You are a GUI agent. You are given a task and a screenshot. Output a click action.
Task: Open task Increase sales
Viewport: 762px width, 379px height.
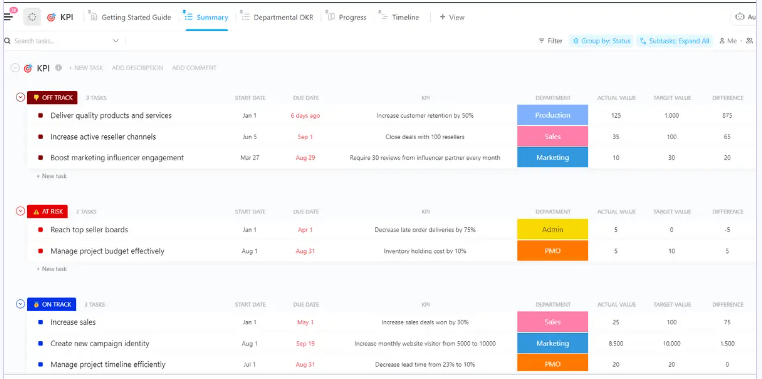(73, 322)
